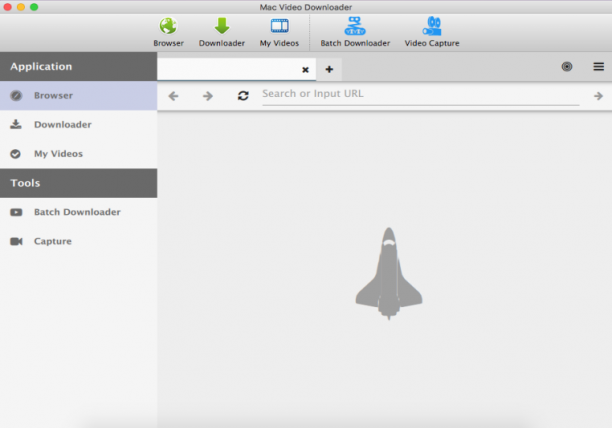
Task: Click the green Downloader arrow icon
Action: pos(222,26)
